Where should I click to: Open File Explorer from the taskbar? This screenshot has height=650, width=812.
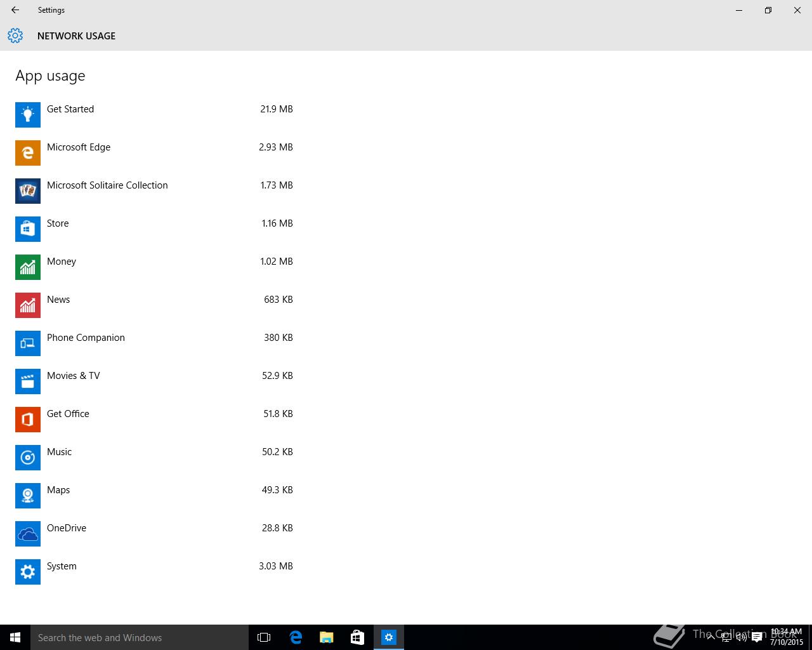coord(327,637)
